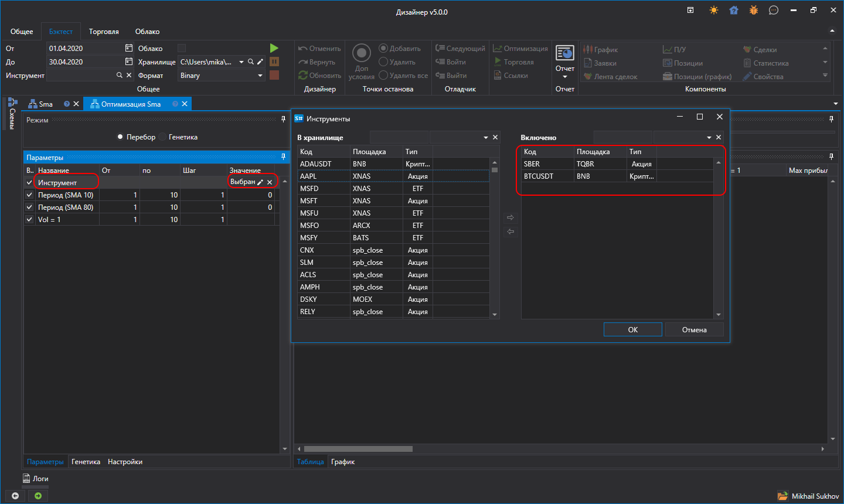Click the bug report icon

(x=754, y=10)
